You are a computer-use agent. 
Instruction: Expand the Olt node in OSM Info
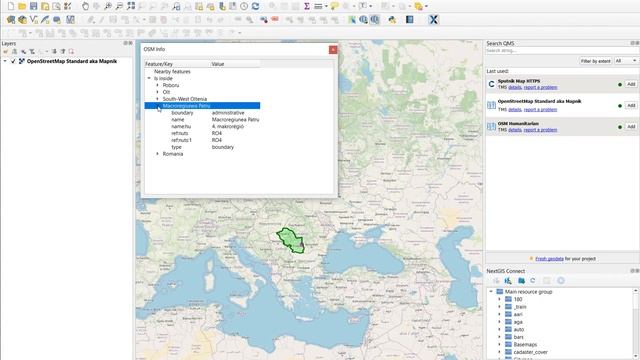click(x=158, y=92)
